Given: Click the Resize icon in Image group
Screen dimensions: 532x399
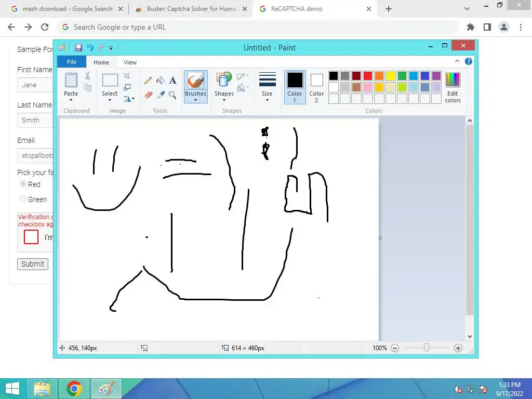Looking at the screenshot, I should coord(127,87).
